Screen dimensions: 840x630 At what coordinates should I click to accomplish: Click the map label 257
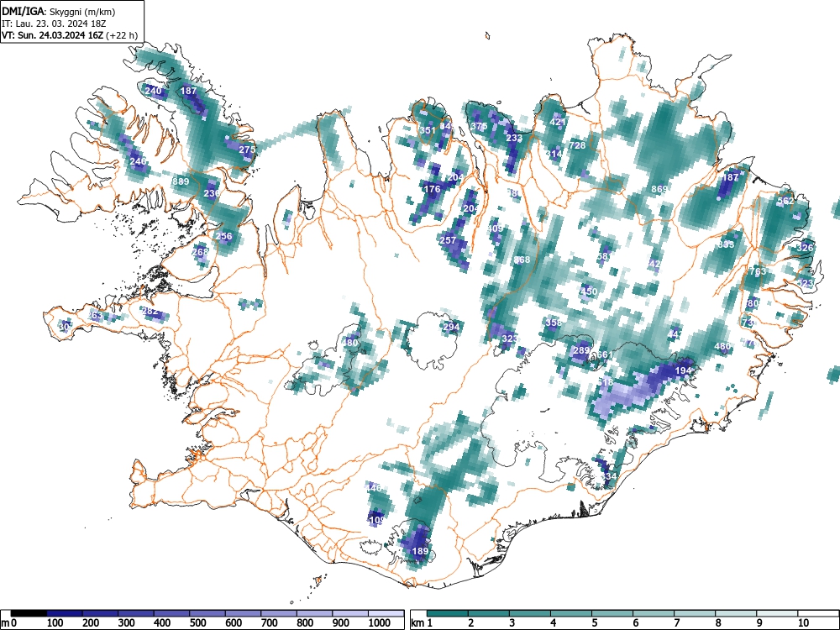[x=448, y=240]
